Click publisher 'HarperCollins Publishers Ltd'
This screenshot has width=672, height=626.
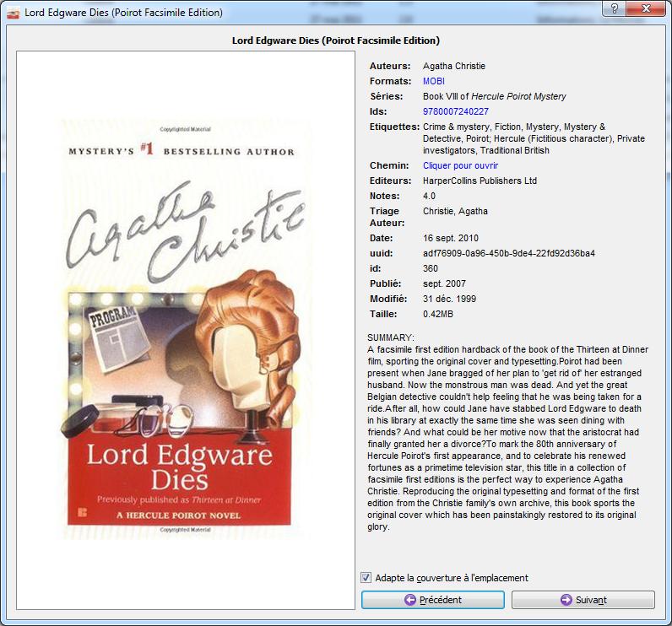[480, 181]
